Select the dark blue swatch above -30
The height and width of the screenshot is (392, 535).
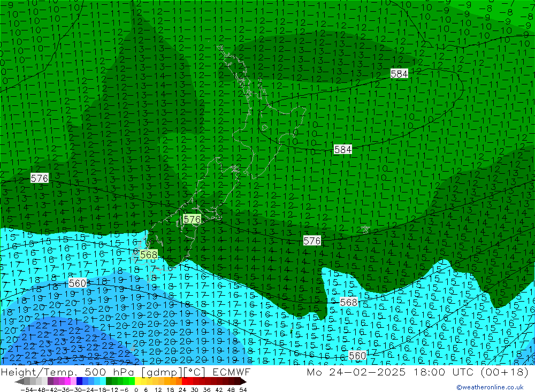(79, 381)
